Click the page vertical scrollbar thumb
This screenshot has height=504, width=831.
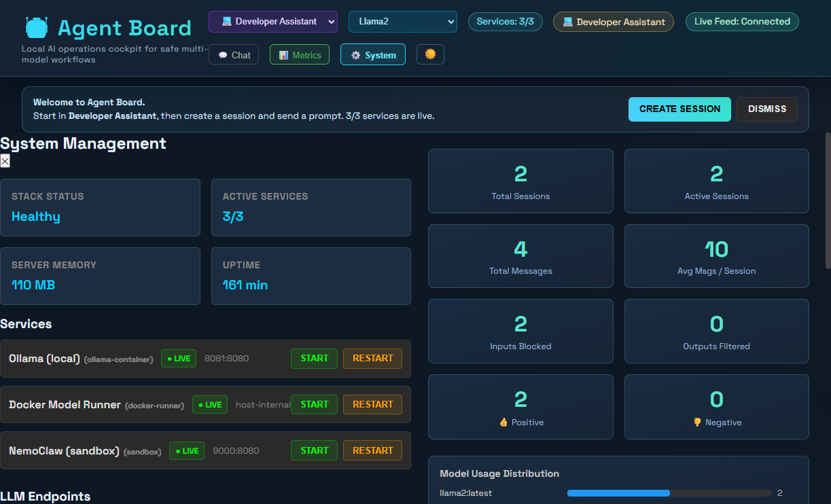tap(828, 200)
